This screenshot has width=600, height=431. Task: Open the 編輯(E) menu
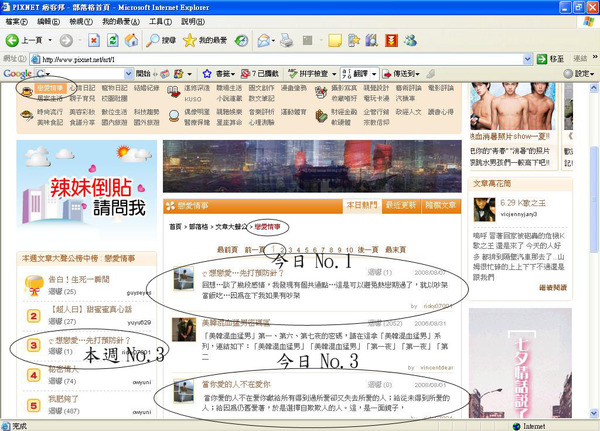point(48,22)
